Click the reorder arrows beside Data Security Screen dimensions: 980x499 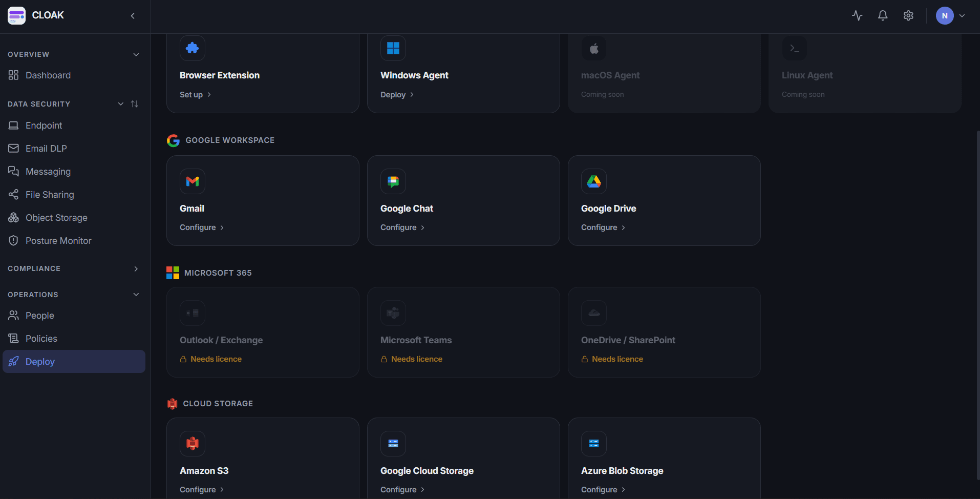pos(135,104)
